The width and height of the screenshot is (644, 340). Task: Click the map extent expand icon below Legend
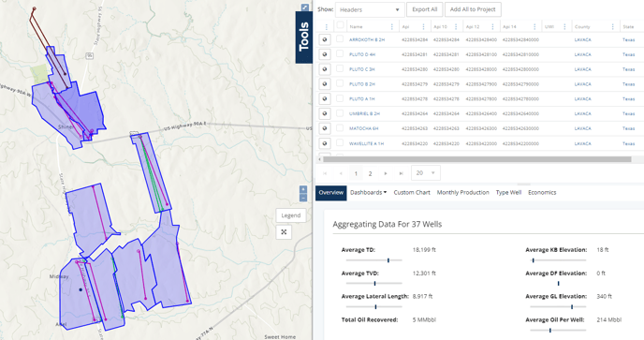pyautogui.click(x=284, y=232)
